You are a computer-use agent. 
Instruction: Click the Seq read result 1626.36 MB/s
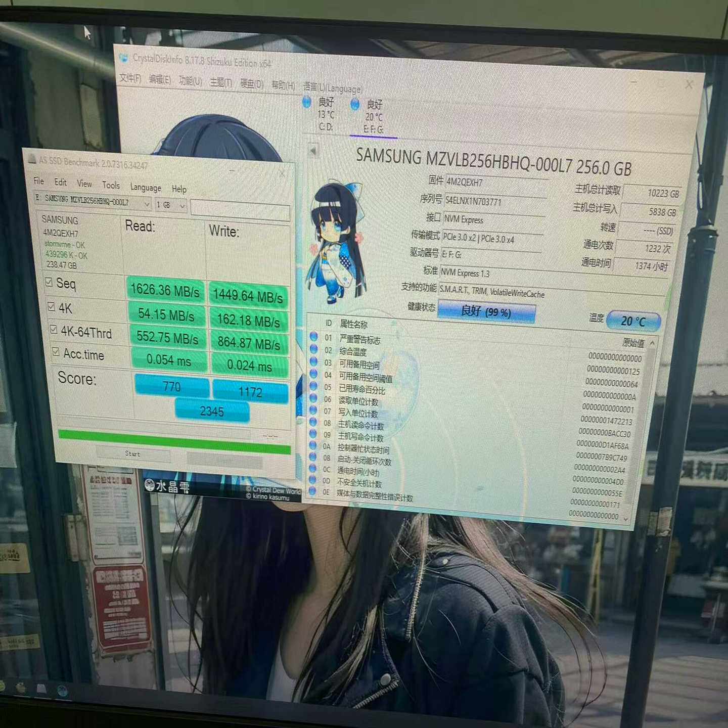(165, 290)
